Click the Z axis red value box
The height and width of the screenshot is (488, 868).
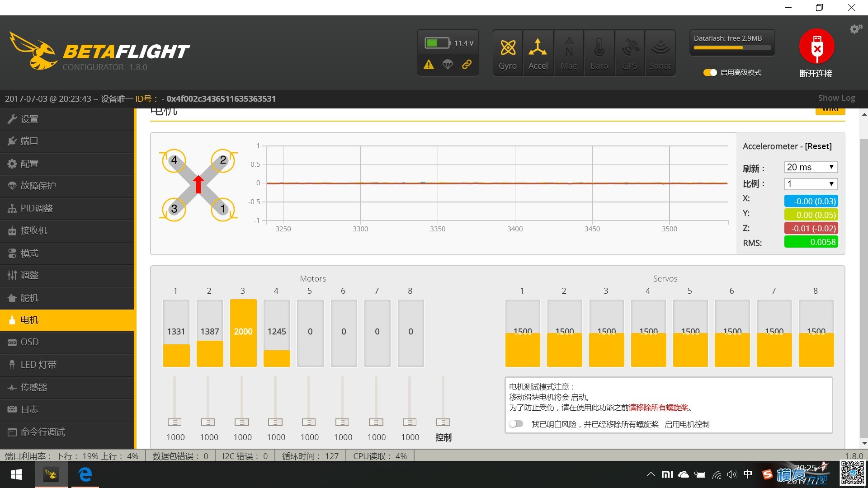click(811, 228)
